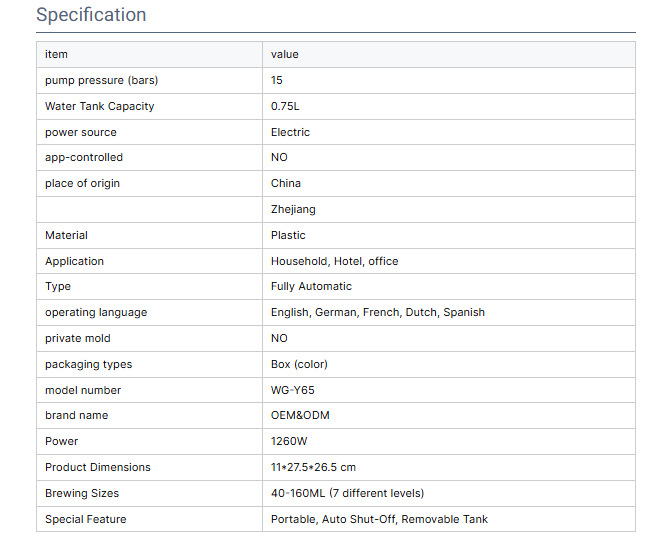Select the 1260W power value
This screenshot has height=535, width=660.
pyautogui.click(x=290, y=441)
